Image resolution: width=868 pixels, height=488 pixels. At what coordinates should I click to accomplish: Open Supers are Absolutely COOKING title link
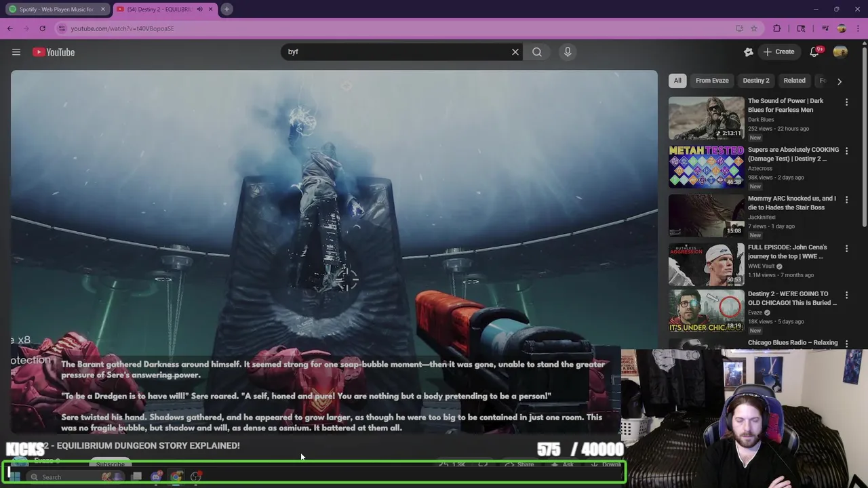pos(793,154)
